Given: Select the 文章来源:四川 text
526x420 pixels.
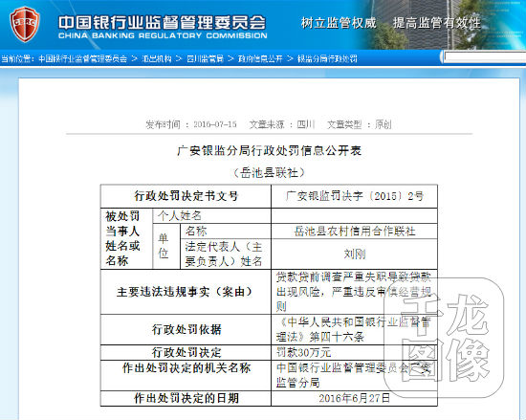Looking at the screenshot, I should (282, 124).
